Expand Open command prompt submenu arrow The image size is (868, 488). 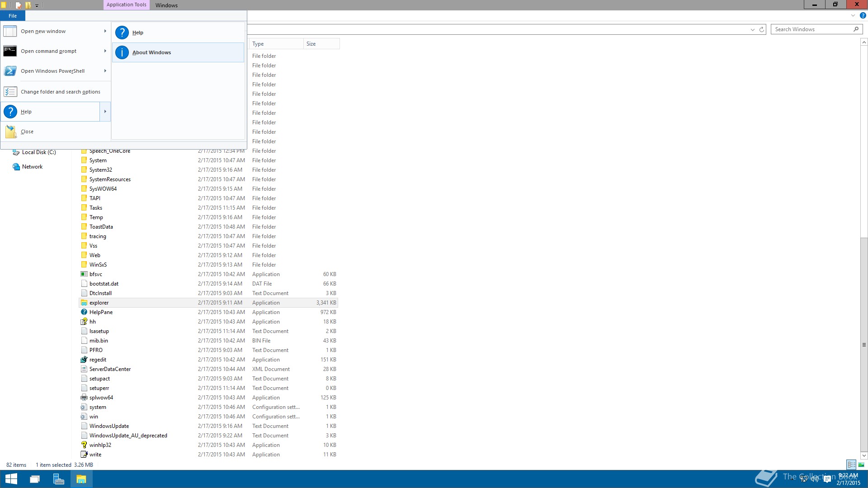pos(105,51)
